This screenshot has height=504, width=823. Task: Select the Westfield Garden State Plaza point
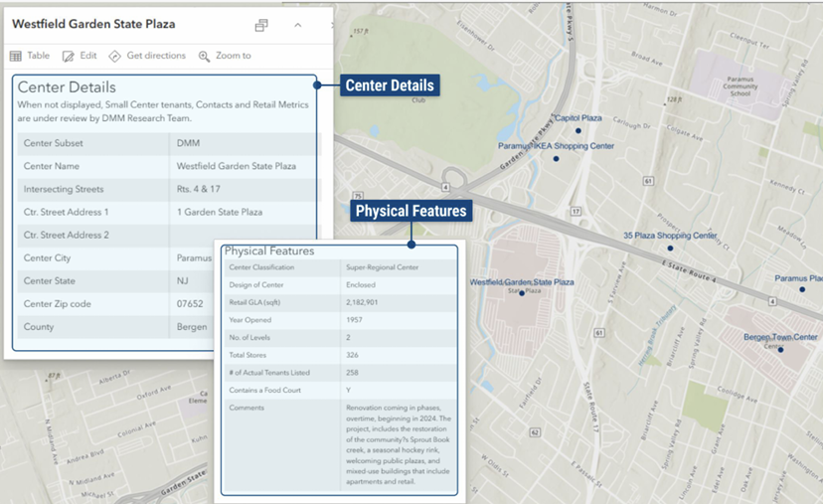pos(522,293)
